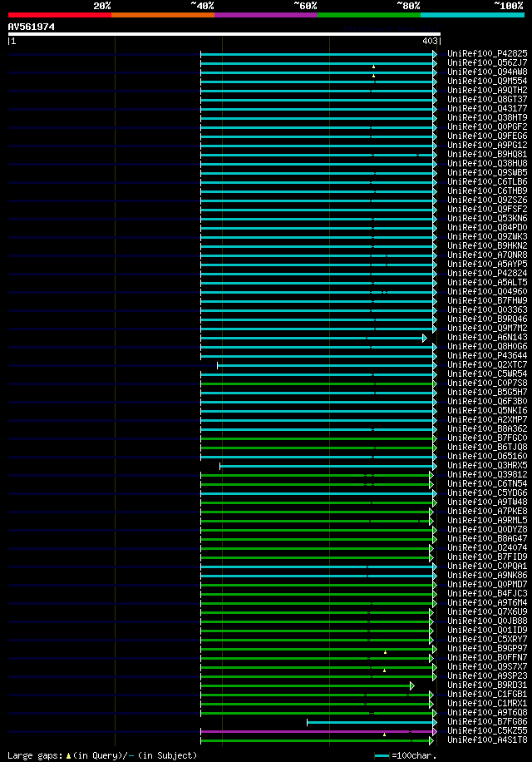Click the cyan alignment bar for UniRef100_Q8GT37
Viewport: 532px width, 762px height.
pyautogui.click(x=317, y=100)
